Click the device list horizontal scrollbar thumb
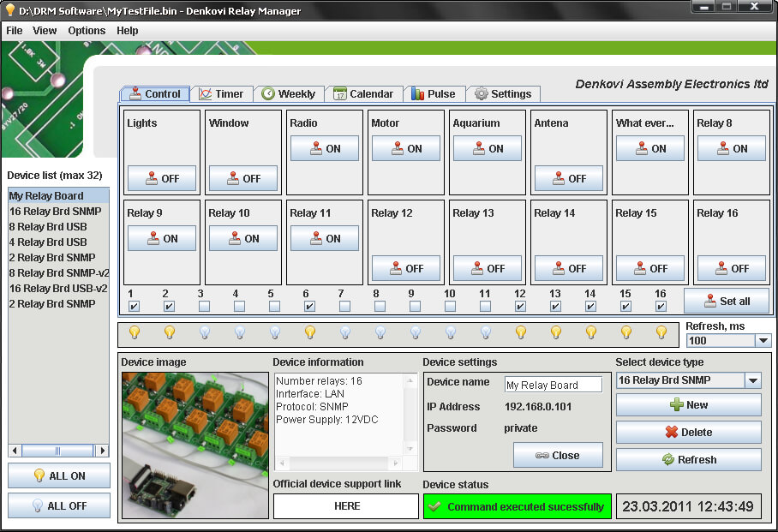This screenshot has width=778, height=532. (57, 451)
